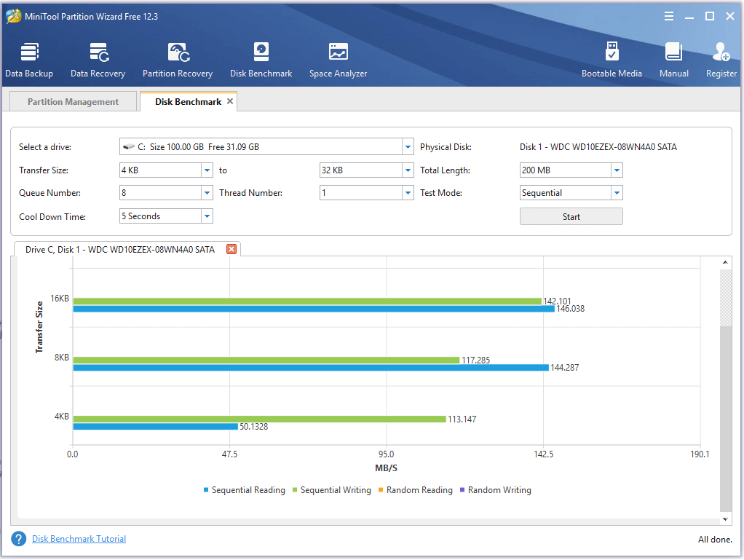Screen dimensions: 744x560
Task: Switch to the Partition Management tab
Action: (73, 102)
